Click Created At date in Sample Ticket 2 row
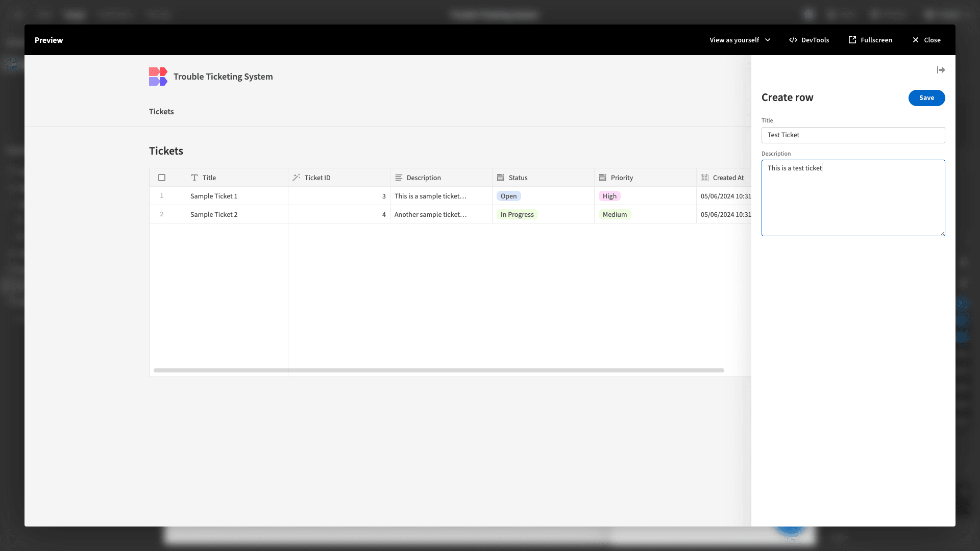980x551 pixels. click(726, 214)
